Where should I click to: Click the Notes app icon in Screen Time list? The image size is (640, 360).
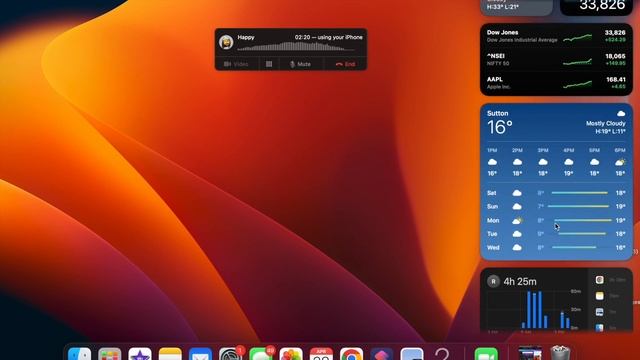[599, 296]
